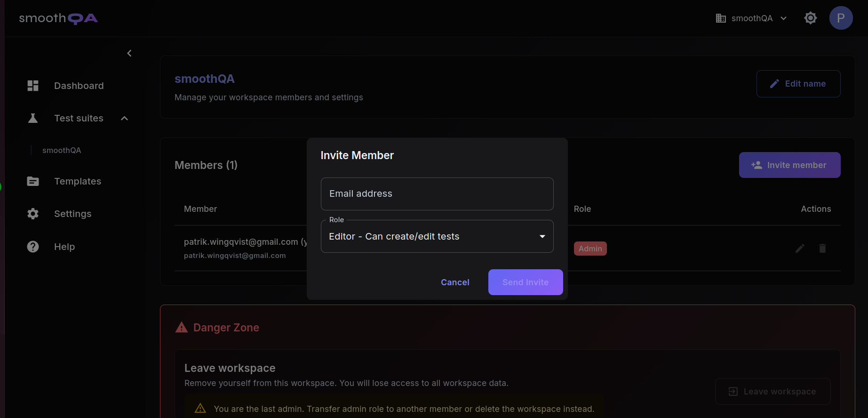Delete patrik.wingqvist member trash icon
The image size is (868, 418).
click(x=822, y=248)
